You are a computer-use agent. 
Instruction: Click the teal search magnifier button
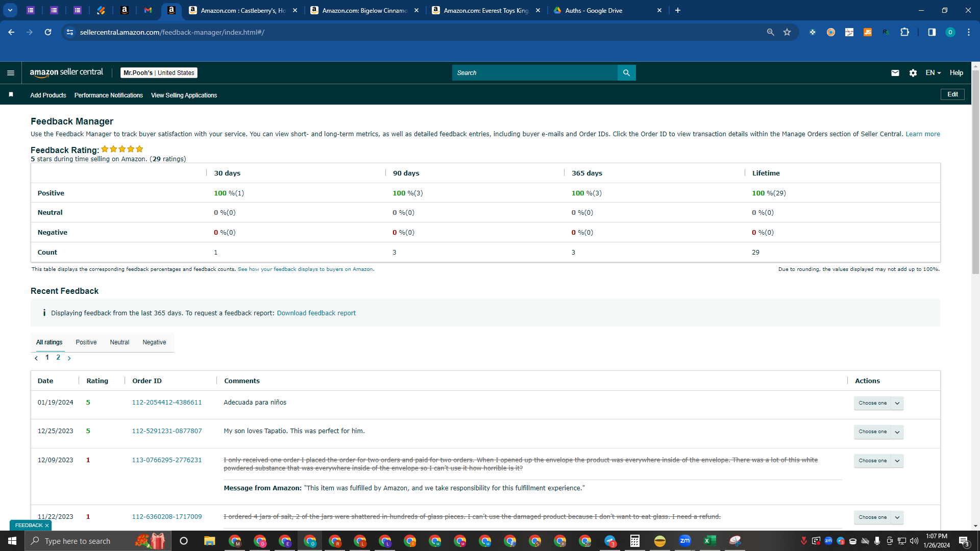(626, 73)
